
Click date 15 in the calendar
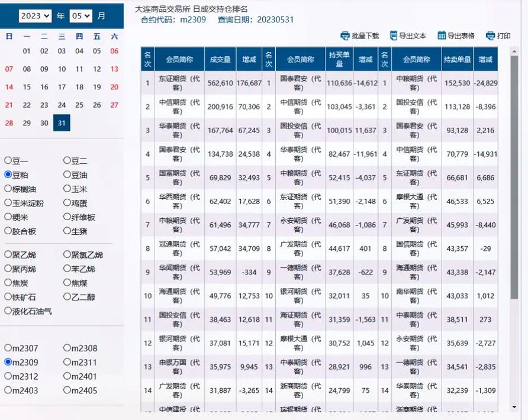27,87
